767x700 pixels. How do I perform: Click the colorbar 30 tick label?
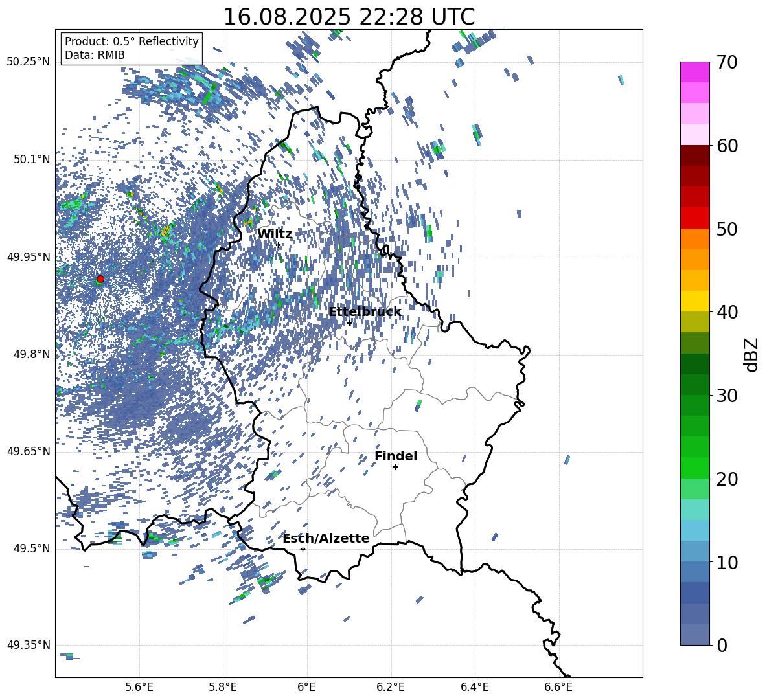tap(727, 396)
